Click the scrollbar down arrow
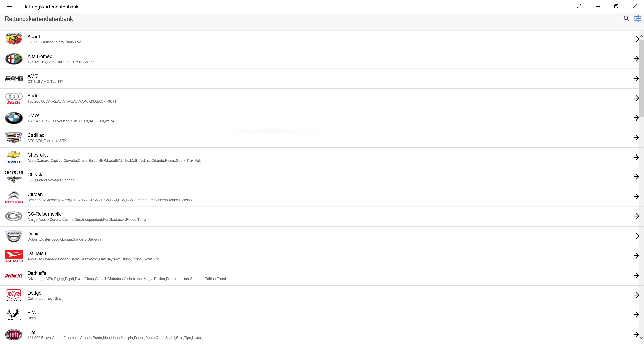The width and height of the screenshot is (644, 344). [x=642, y=338]
